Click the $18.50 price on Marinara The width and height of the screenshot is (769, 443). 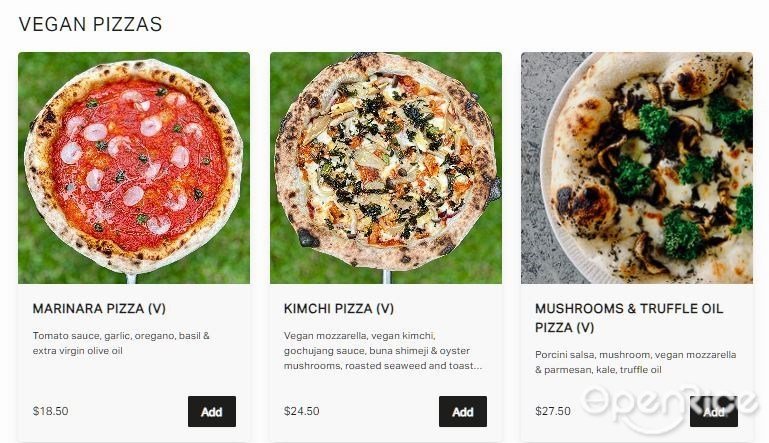tap(51, 411)
